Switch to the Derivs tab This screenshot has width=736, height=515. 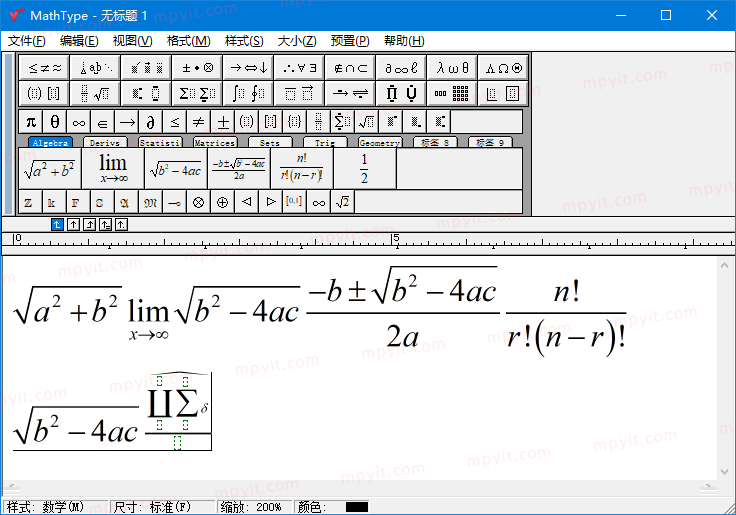105,142
